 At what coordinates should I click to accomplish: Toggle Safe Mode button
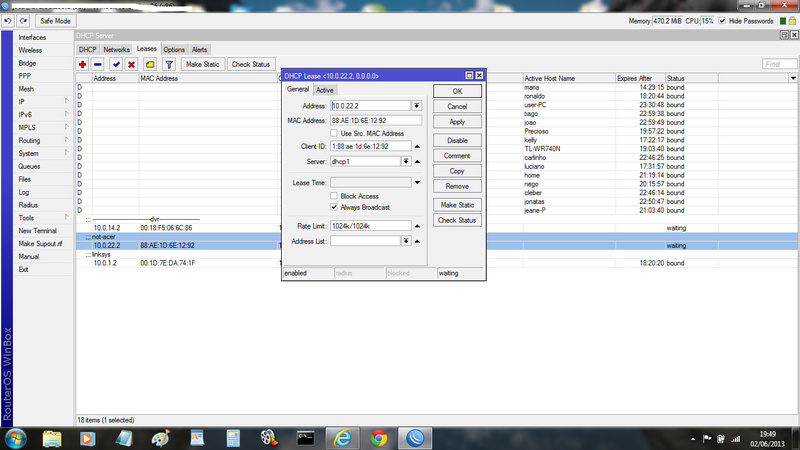[55, 21]
